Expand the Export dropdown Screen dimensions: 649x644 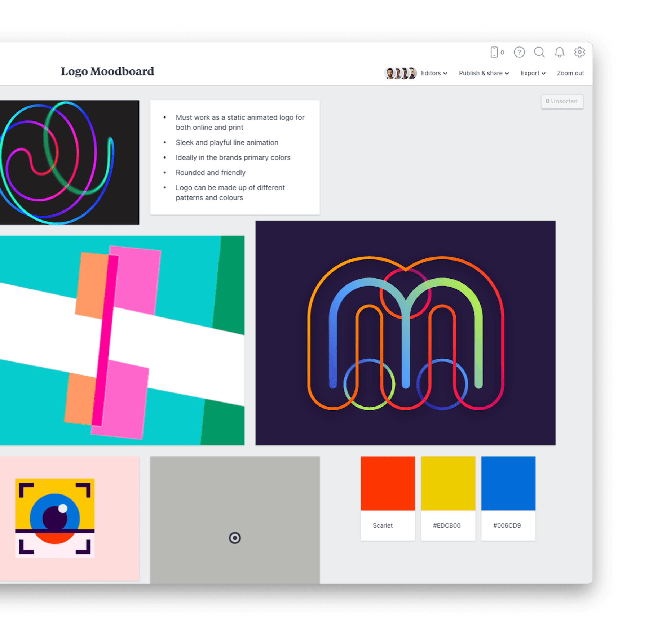(x=533, y=73)
